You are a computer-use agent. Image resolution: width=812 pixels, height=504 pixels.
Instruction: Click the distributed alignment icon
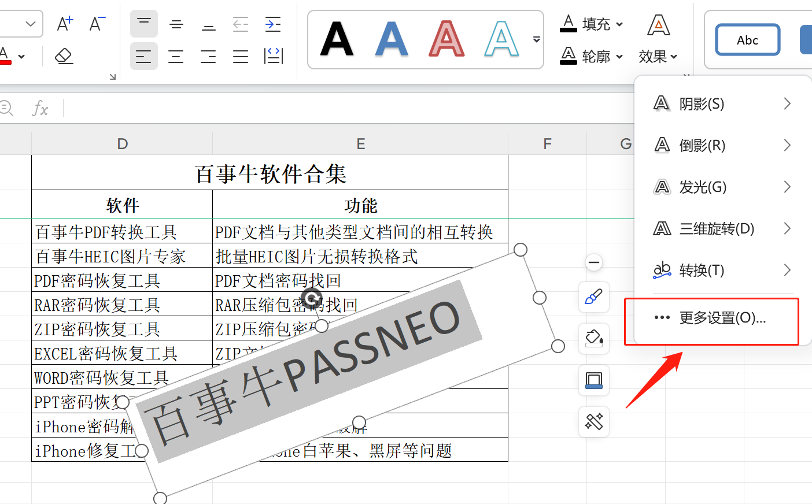273,56
